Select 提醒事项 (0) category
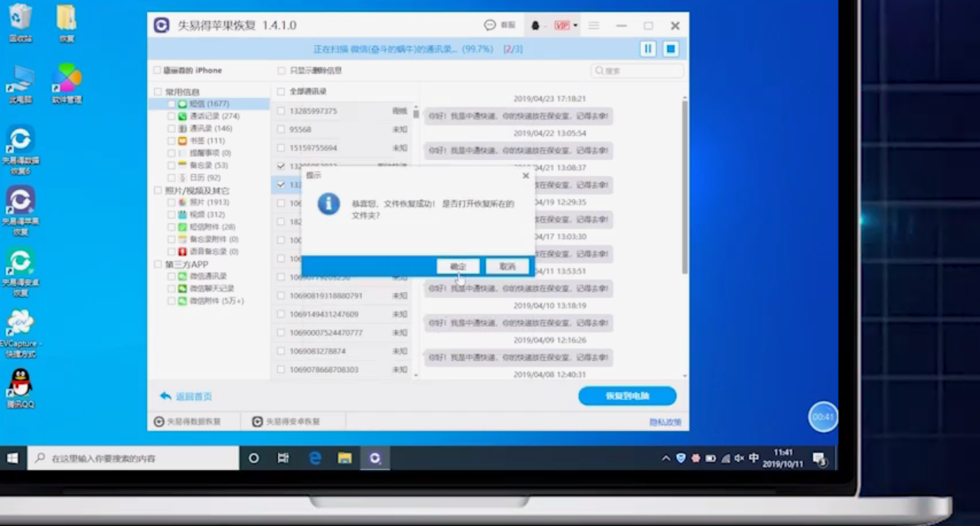The width and height of the screenshot is (980, 526). [210, 153]
